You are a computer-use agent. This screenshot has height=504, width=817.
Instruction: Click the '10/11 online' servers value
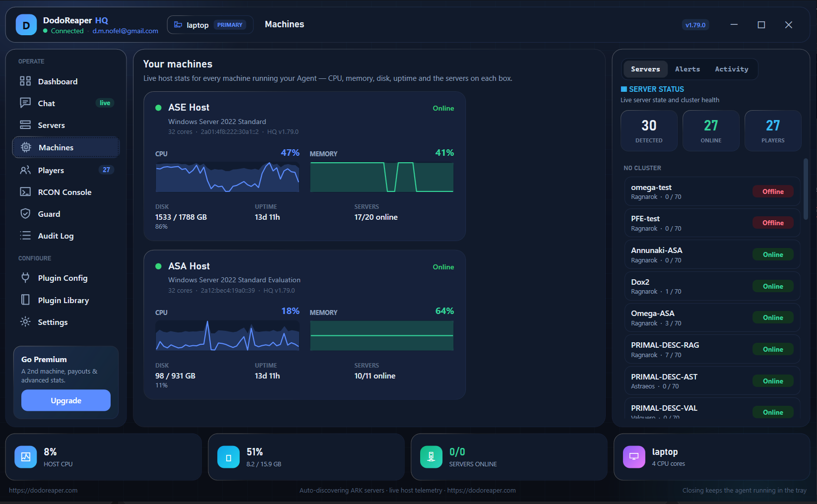point(375,376)
